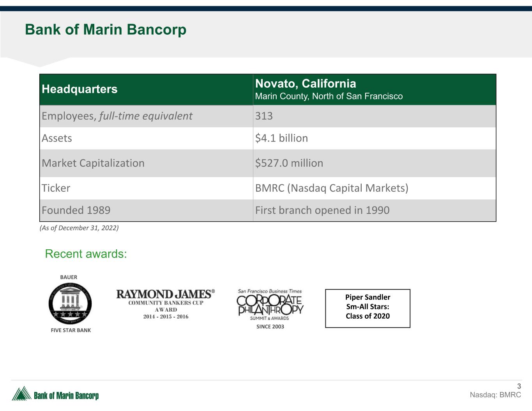The width and height of the screenshot is (532, 411).
Task: Select the Headquarters header cell
Action: (x=80, y=89)
